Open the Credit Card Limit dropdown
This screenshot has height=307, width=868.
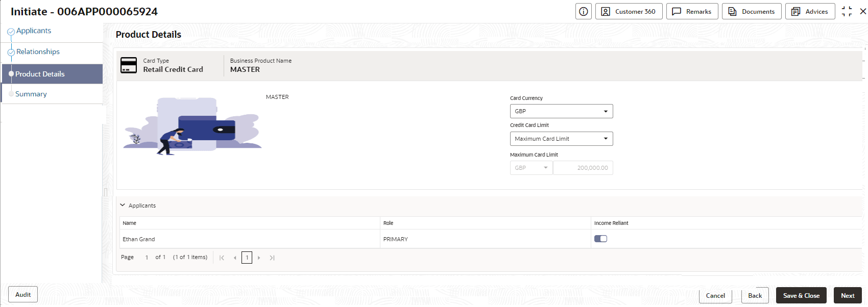pos(561,139)
